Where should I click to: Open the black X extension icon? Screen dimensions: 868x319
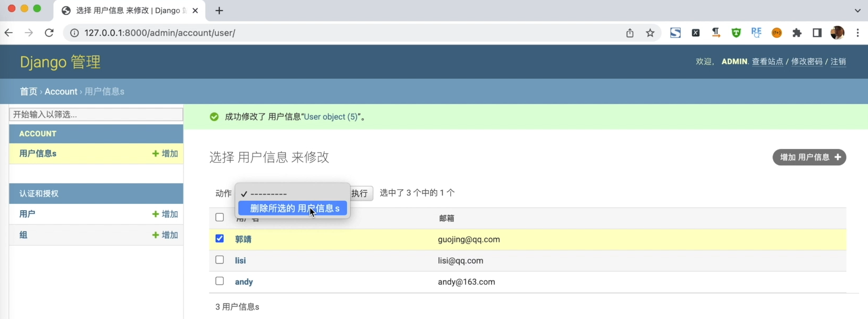click(x=696, y=33)
